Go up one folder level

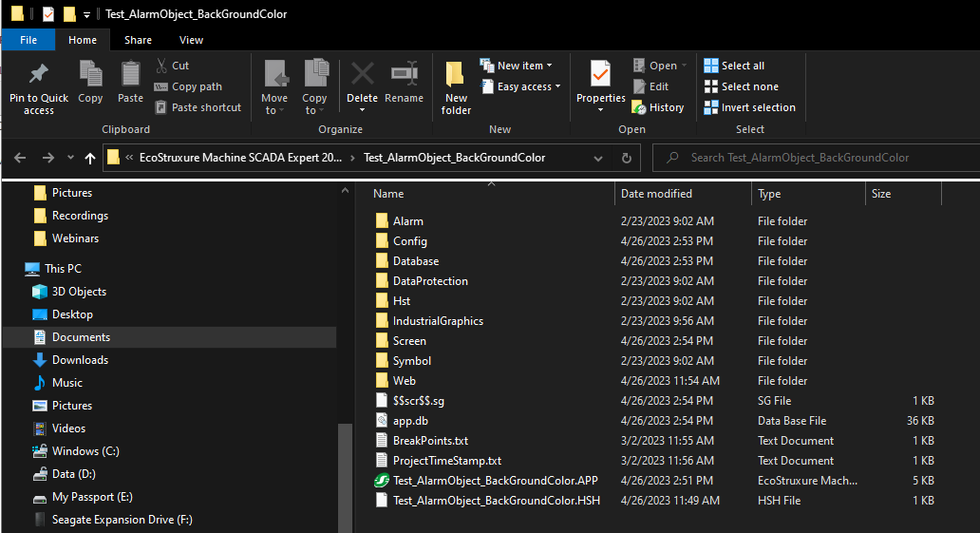90,158
